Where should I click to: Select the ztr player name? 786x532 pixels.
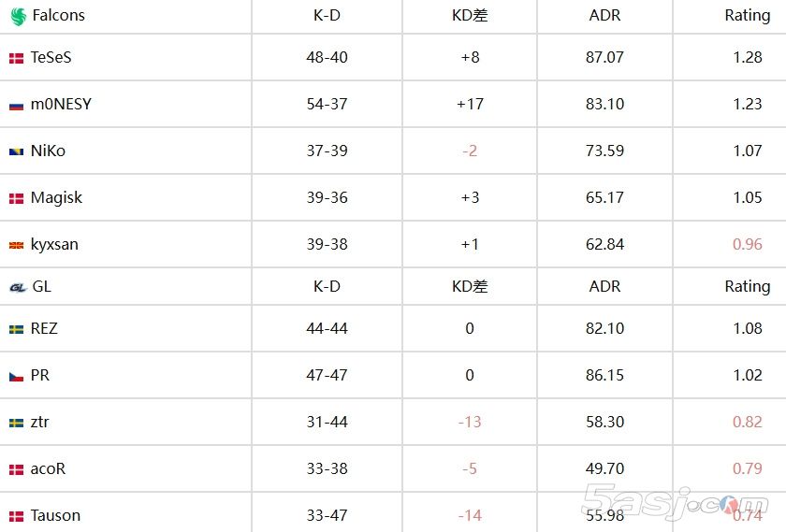click(39, 422)
